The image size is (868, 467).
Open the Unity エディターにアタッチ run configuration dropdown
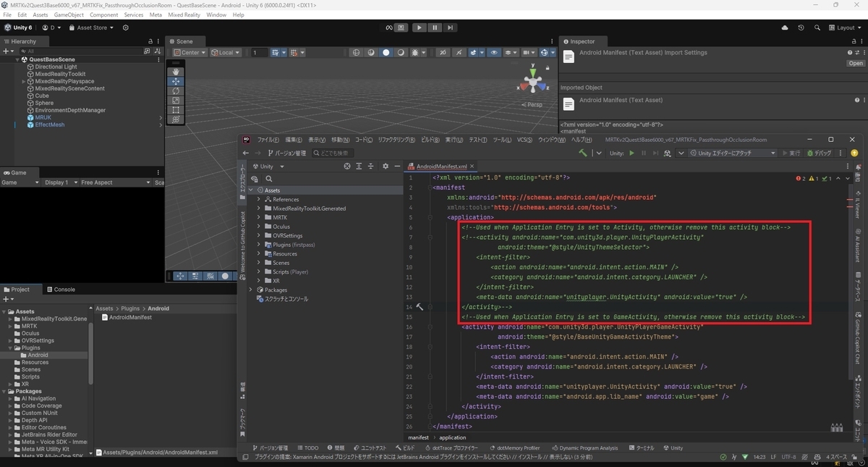pyautogui.click(x=733, y=153)
